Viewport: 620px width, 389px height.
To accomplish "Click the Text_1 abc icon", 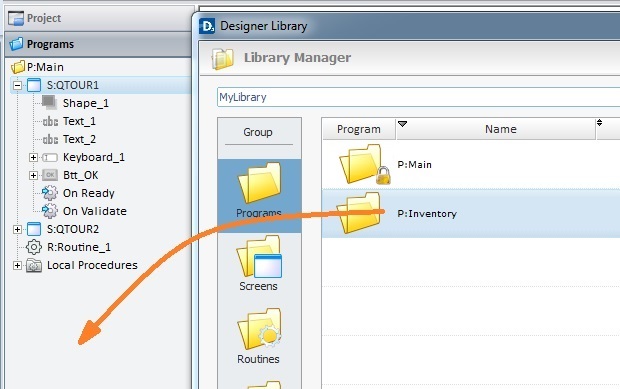I will (50, 121).
